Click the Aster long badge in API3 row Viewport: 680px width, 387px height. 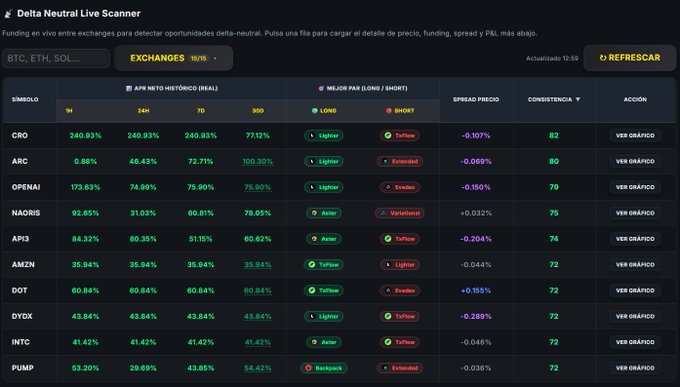324,239
